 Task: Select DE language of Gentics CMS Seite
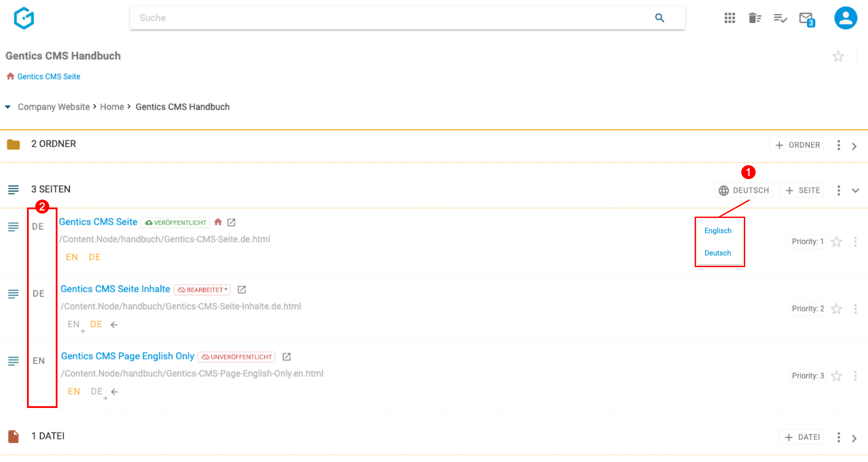(95, 257)
